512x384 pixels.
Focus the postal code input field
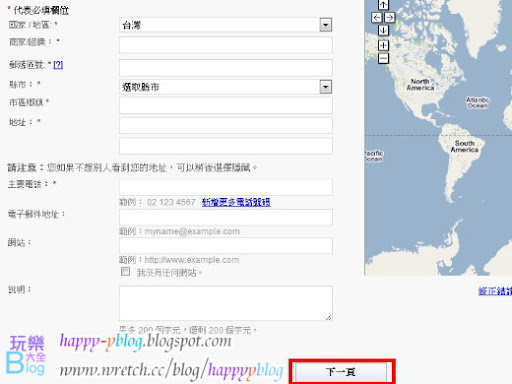pos(226,68)
